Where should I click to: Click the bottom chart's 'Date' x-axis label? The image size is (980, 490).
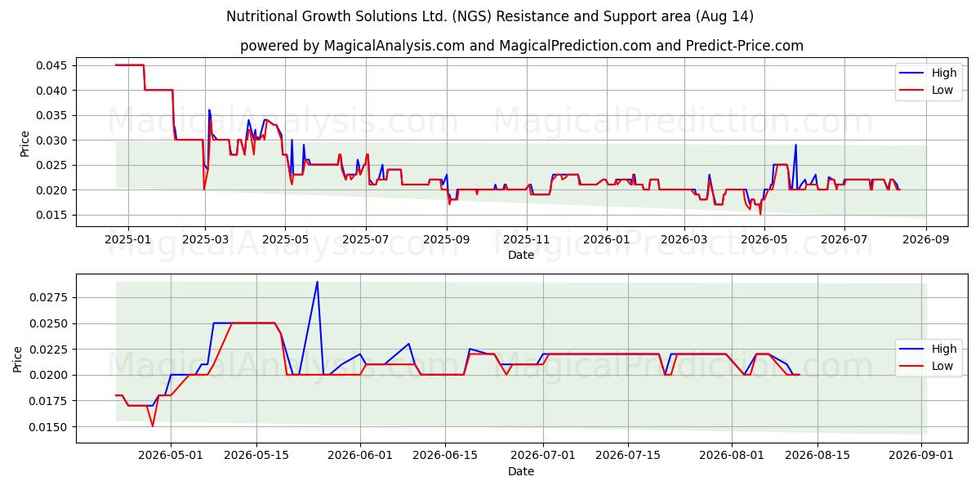click(521, 471)
